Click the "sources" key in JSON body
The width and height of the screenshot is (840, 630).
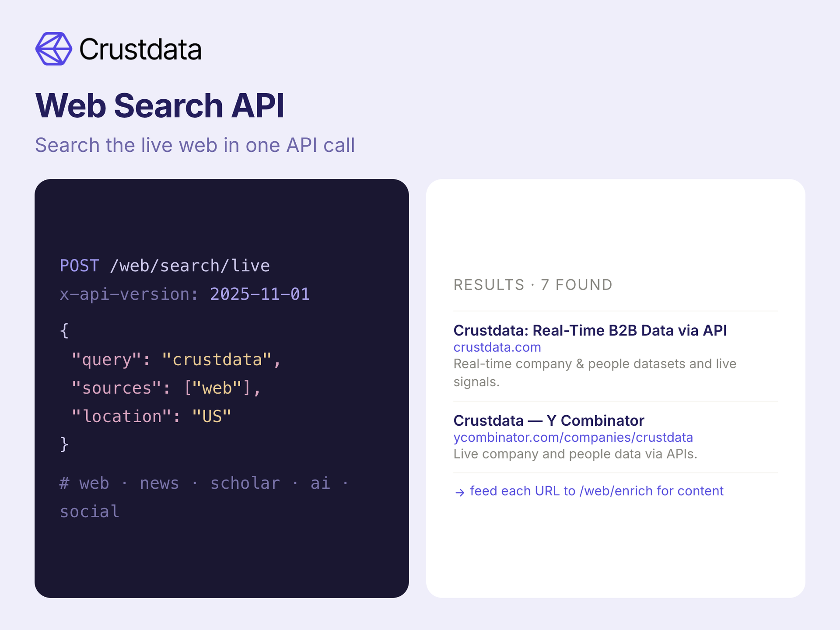116,388
